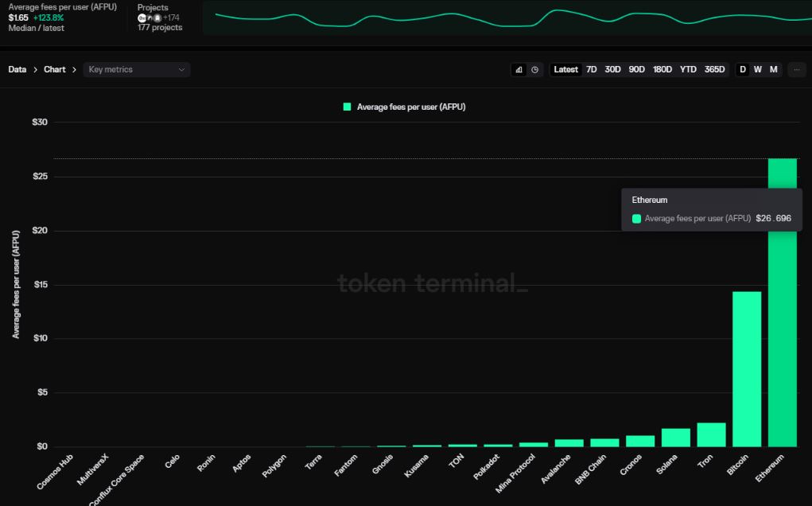Click the 'Ronin' x-axis label

click(206, 464)
